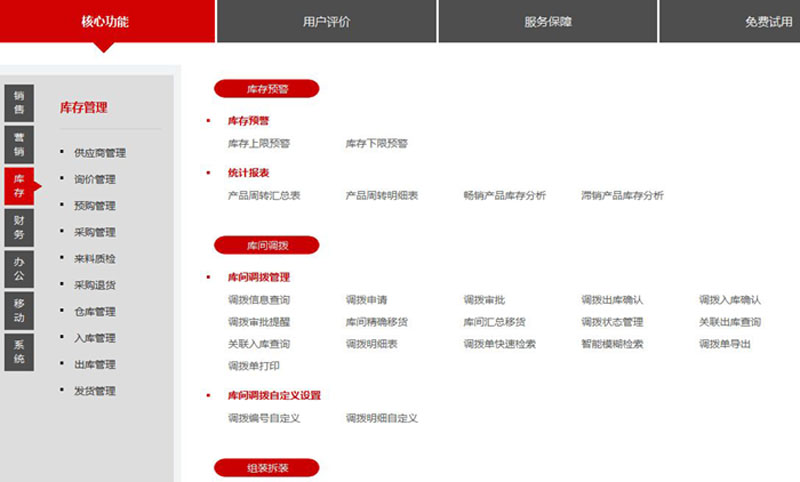This screenshot has height=482, width=800.
Task: Open the 移动 sidebar tab
Action: tap(19, 310)
